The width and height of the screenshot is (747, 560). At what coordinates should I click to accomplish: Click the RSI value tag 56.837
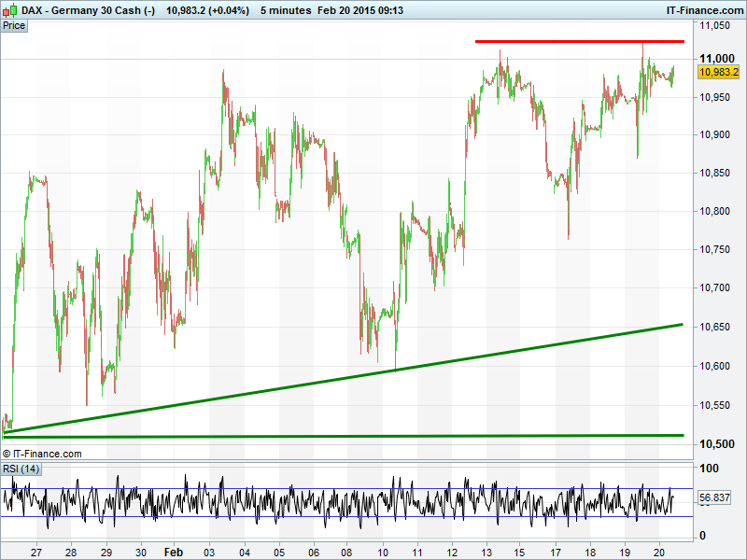click(714, 498)
